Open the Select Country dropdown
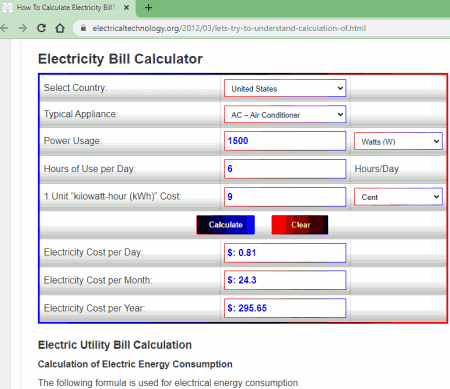Image resolution: width=450 pixels, height=389 pixels. pyautogui.click(x=285, y=88)
